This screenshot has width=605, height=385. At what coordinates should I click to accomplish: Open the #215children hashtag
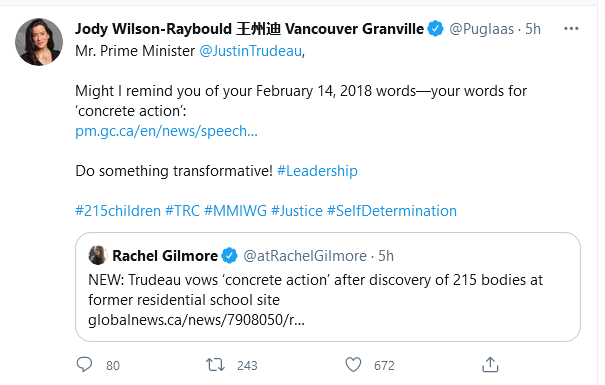click(118, 211)
